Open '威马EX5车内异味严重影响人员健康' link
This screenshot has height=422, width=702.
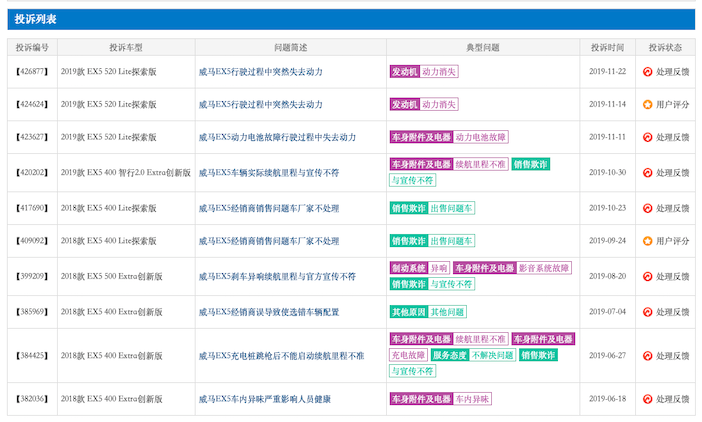coord(265,399)
